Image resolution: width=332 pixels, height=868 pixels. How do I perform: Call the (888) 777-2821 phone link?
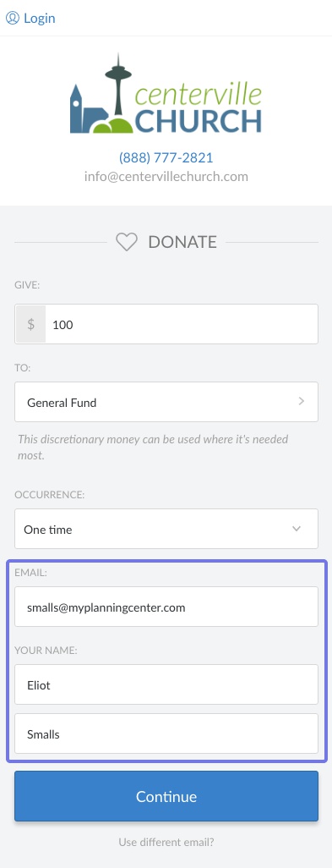tap(166, 157)
